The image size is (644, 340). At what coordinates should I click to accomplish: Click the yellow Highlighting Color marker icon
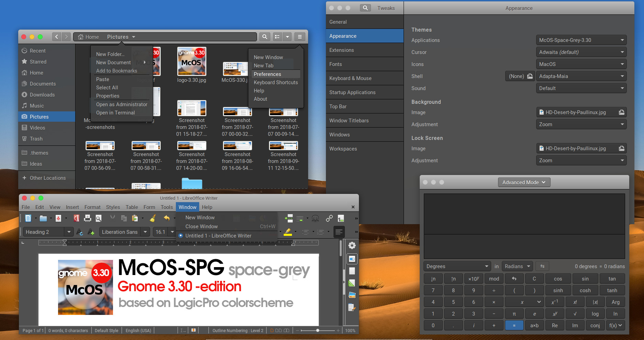(x=288, y=232)
